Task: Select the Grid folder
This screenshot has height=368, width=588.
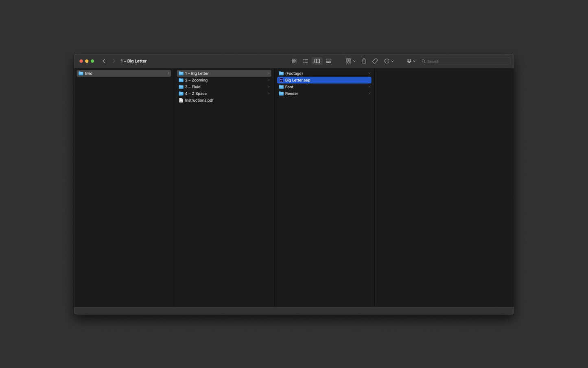Action: (x=124, y=73)
